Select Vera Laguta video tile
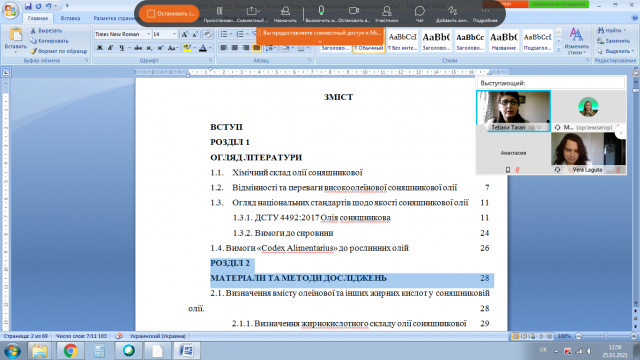Viewport: 640px width, 360px height. [589, 153]
